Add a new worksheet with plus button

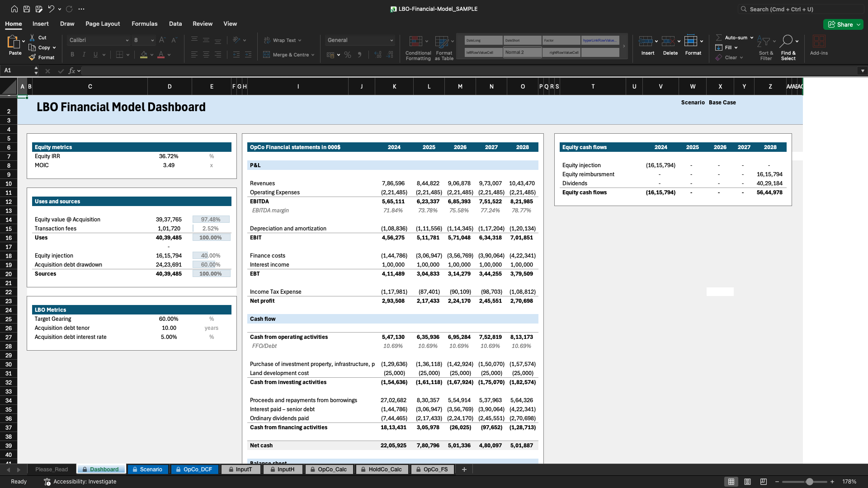(464, 469)
